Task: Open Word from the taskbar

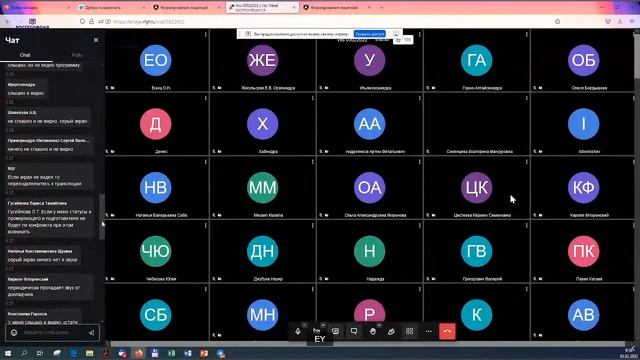Action: pyautogui.click(x=188, y=353)
